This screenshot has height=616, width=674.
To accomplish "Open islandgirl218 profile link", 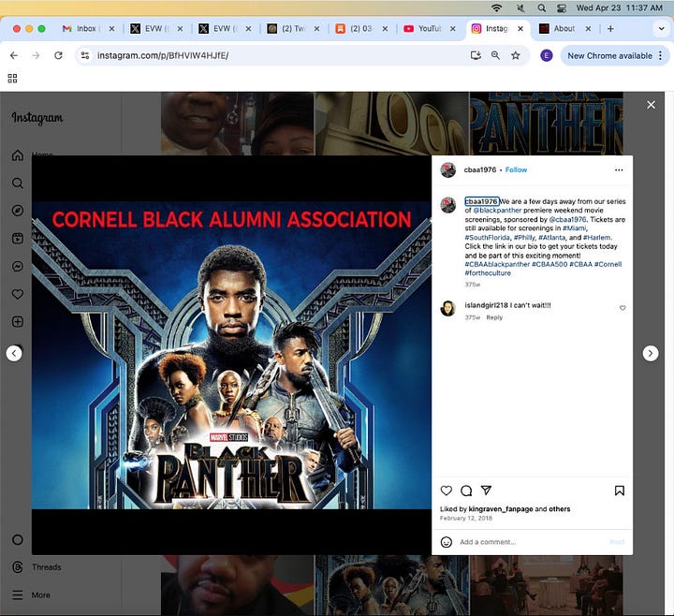I will [x=486, y=305].
